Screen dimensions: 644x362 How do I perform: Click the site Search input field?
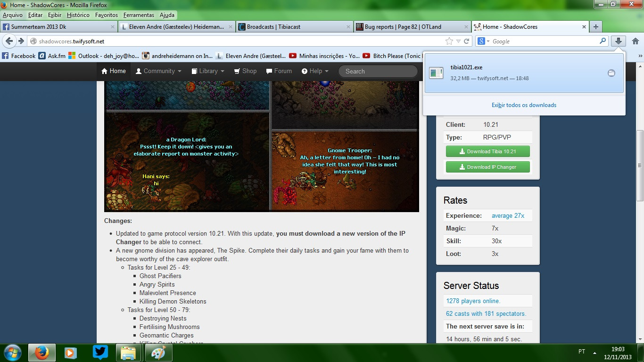[x=378, y=71]
